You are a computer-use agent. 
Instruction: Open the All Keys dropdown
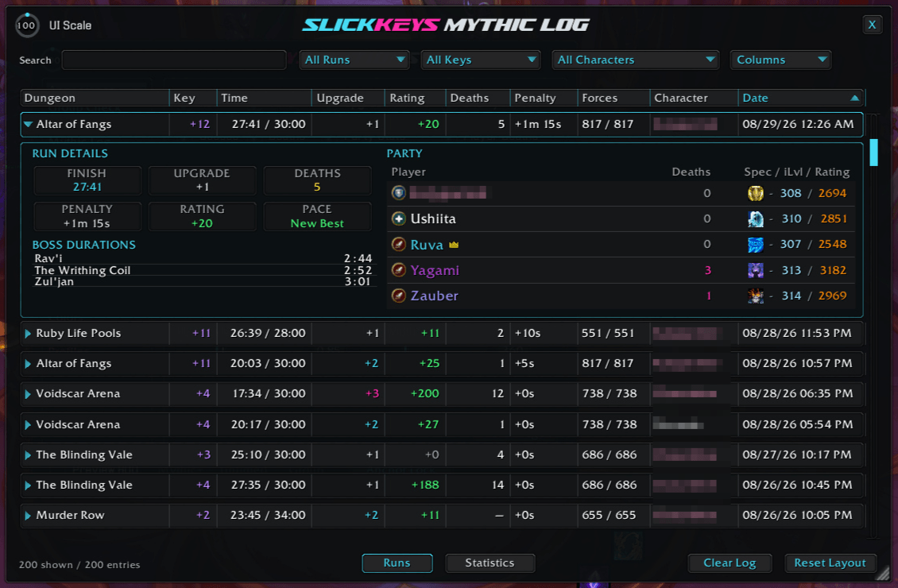pyautogui.click(x=481, y=60)
